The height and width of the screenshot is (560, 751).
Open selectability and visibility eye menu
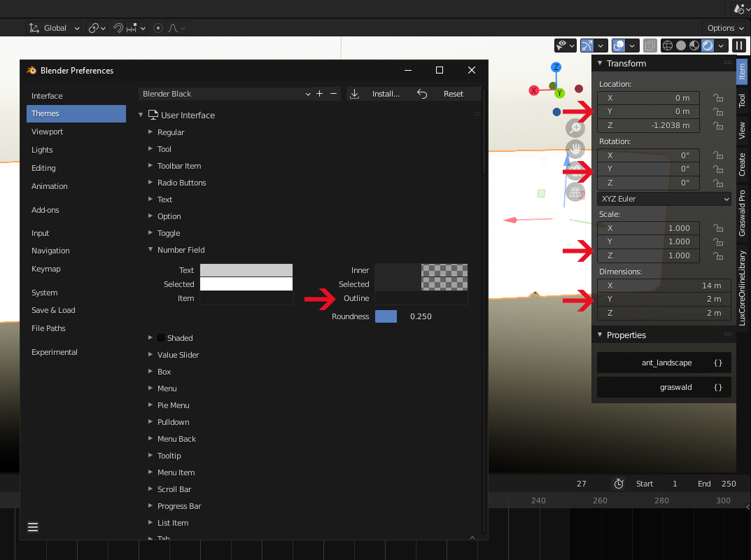(x=565, y=45)
